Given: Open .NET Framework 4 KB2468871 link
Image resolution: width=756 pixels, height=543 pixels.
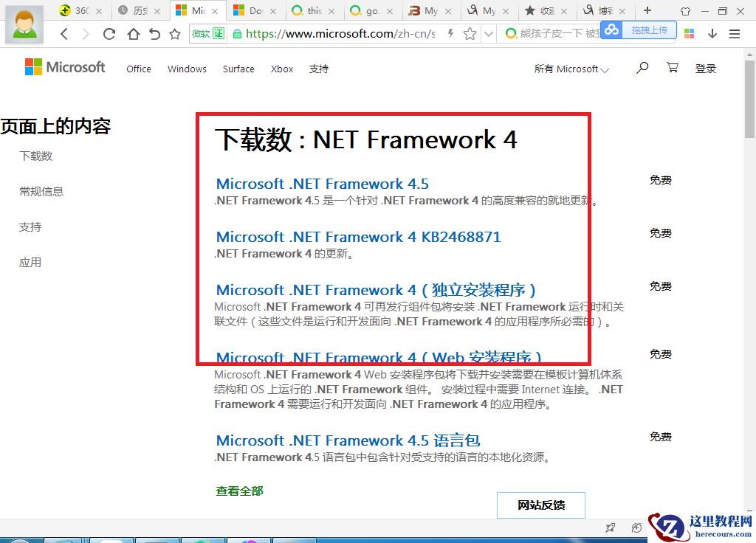Looking at the screenshot, I should [x=358, y=237].
